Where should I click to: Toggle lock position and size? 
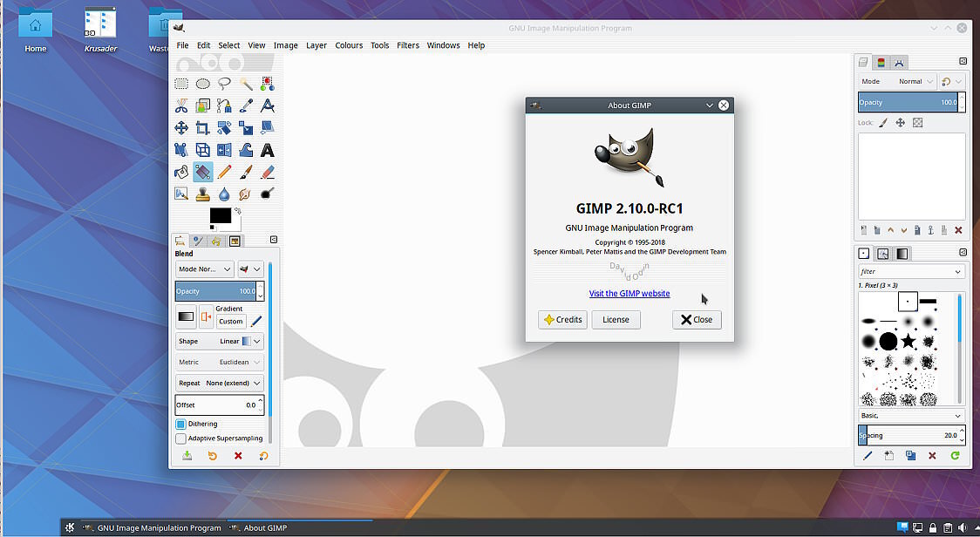(x=900, y=123)
